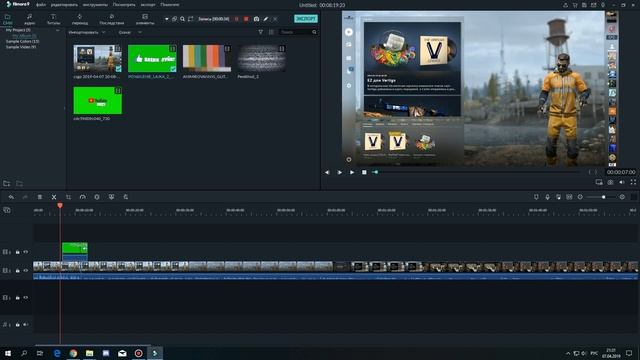Viewport: 640px width, 360px height.
Task: Lock the main video track with filmstrip
Action: 18,271
